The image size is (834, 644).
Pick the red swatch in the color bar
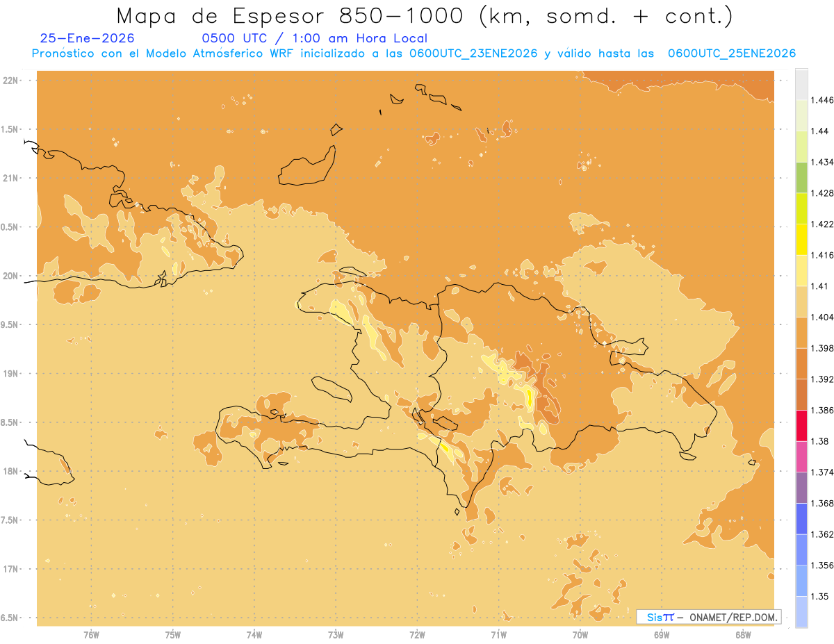pyautogui.click(x=801, y=426)
